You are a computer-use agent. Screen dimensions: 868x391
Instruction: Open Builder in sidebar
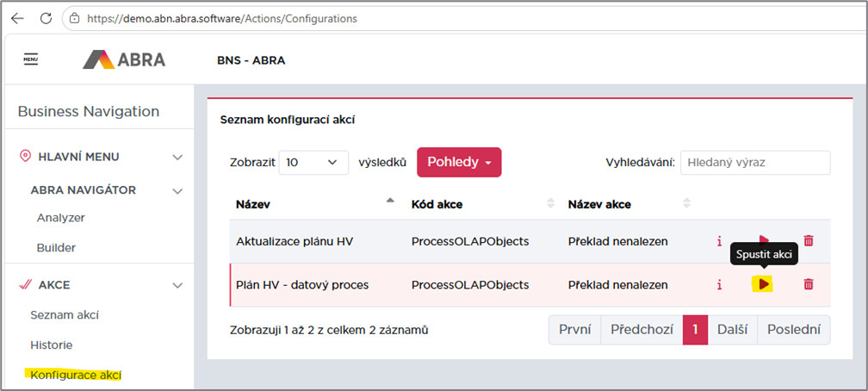point(56,247)
